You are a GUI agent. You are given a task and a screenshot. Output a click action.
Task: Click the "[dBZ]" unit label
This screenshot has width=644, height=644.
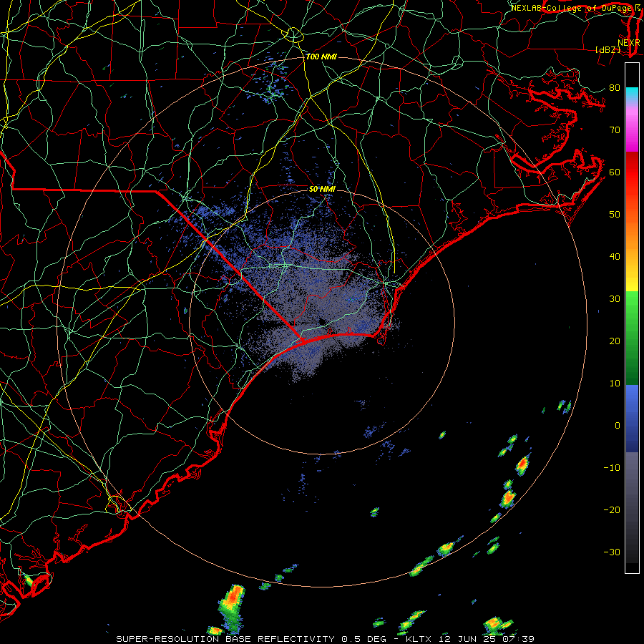click(608, 50)
